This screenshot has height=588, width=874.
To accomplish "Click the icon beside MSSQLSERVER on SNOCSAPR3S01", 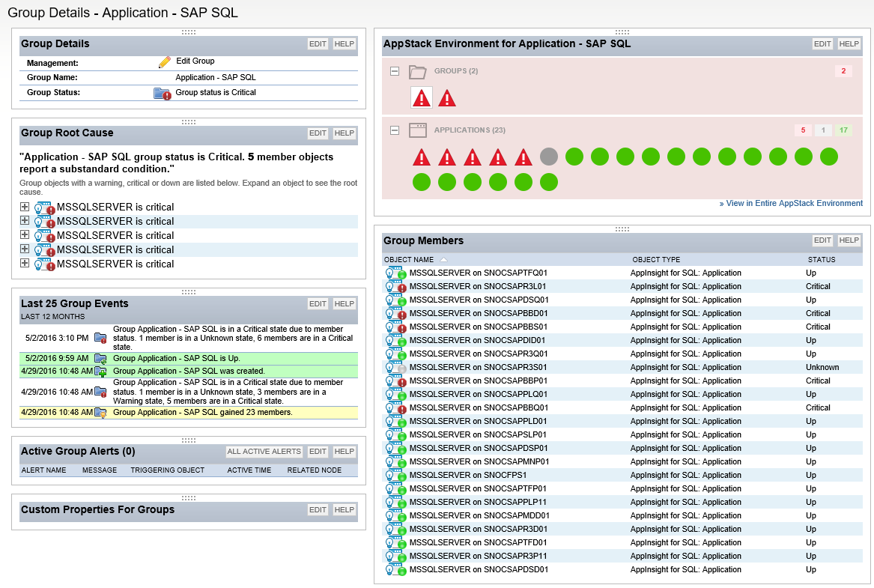I will (395, 368).
